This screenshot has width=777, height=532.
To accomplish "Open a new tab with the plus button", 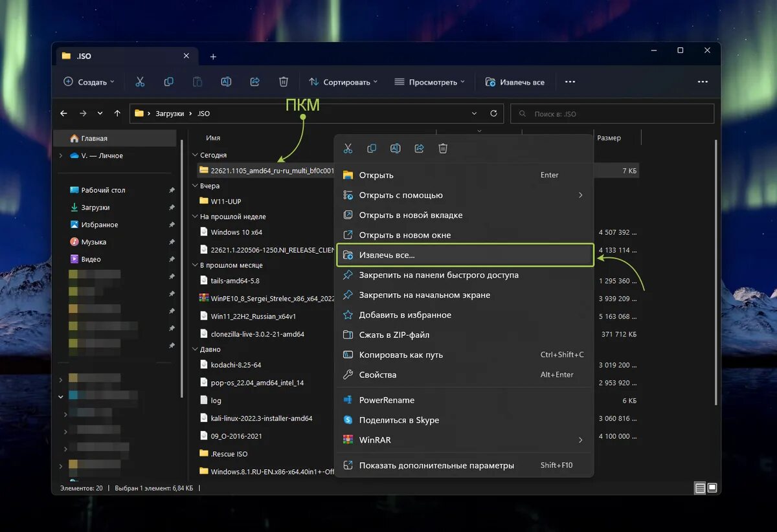I will [x=213, y=57].
